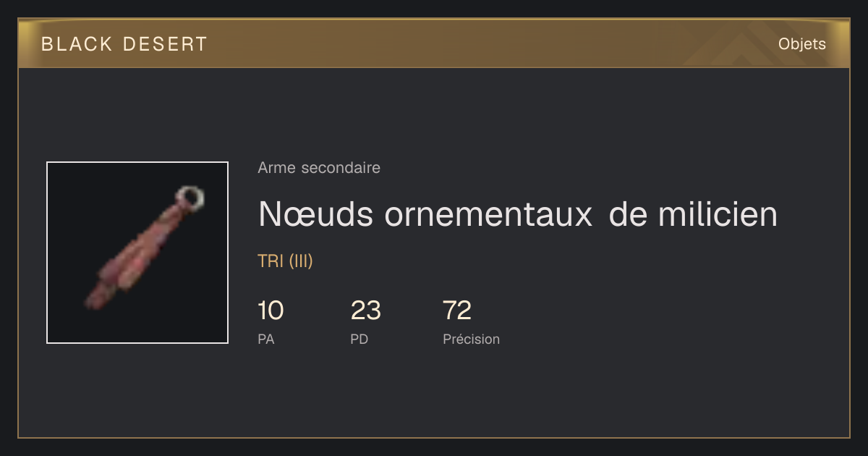The height and width of the screenshot is (456, 868).
Task: Click the letter B of BLACK DESERT
Action: pos(47,44)
